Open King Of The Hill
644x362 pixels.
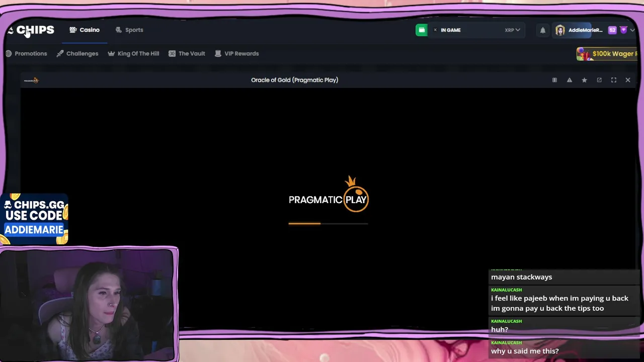[133, 53]
